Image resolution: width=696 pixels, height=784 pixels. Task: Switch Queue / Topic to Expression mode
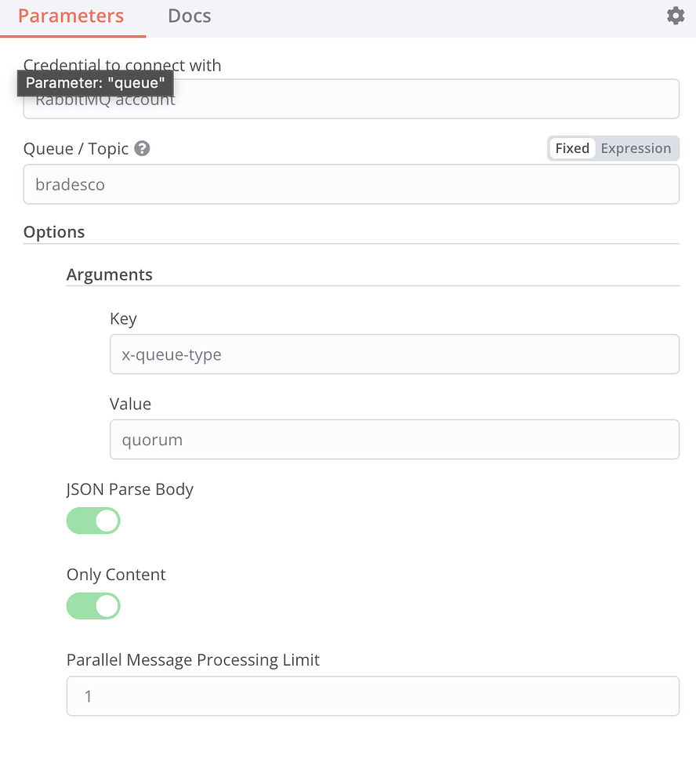point(636,148)
